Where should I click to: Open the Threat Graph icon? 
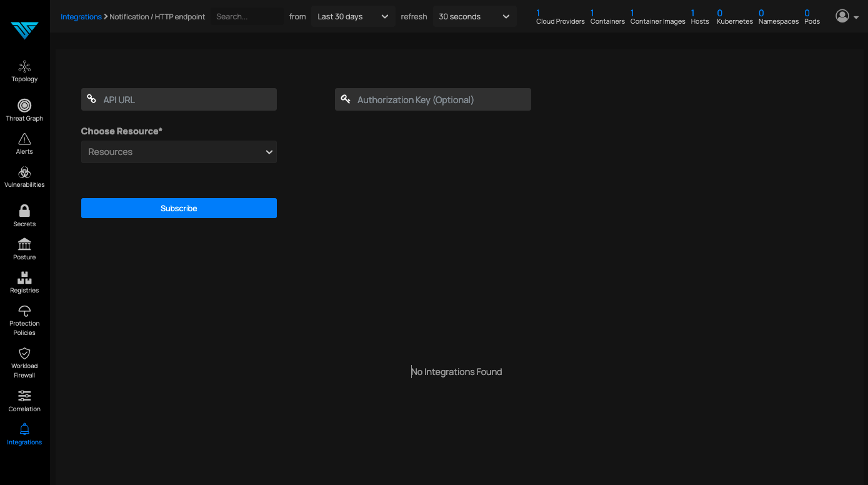[x=24, y=106]
